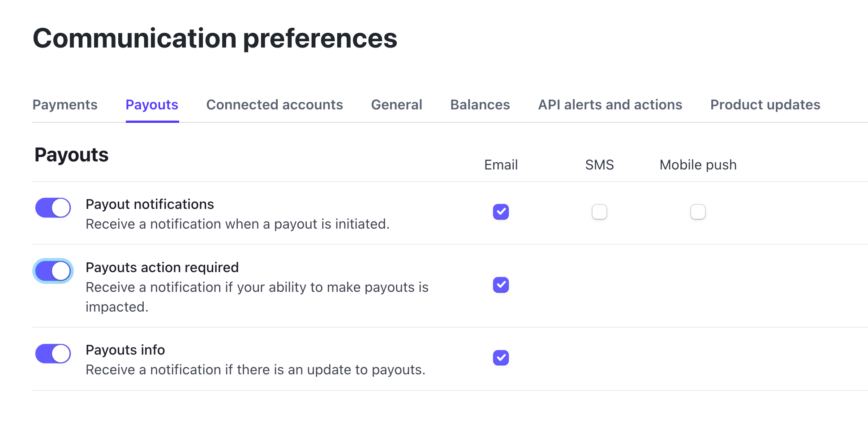Open the Connected accounts tab
This screenshot has width=868, height=425.
click(x=275, y=105)
